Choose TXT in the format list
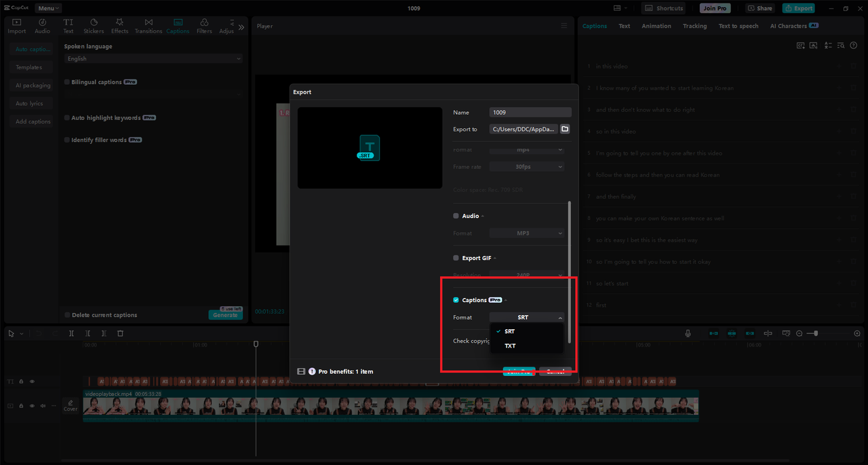The height and width of the screenshot is (465, 868). coord(527,346)
